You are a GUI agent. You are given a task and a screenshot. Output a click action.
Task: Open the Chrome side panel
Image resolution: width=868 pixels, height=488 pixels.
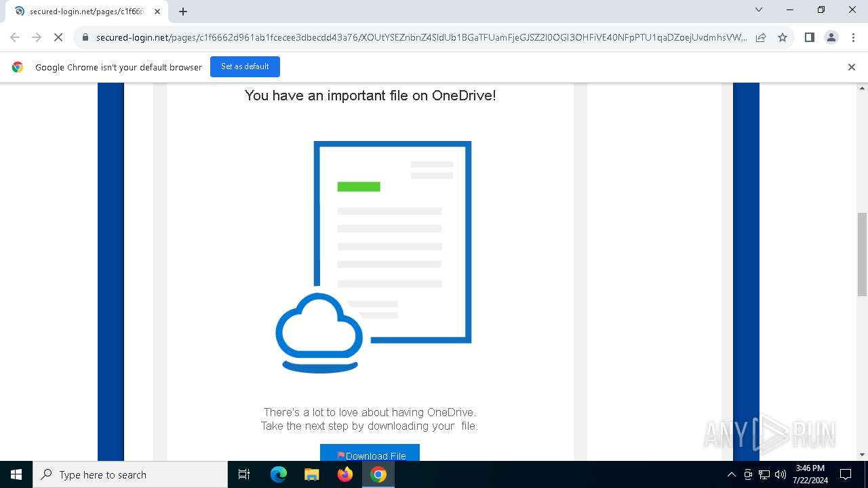tap(809, 37)
